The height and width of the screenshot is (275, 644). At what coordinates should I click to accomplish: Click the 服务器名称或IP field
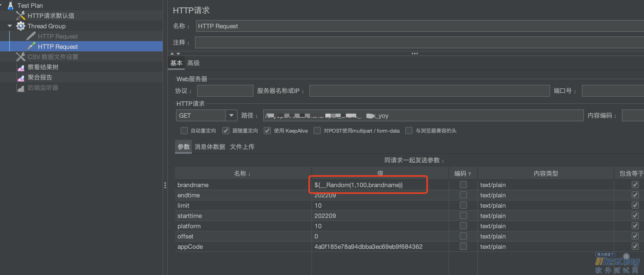click(x=430, y=91)
